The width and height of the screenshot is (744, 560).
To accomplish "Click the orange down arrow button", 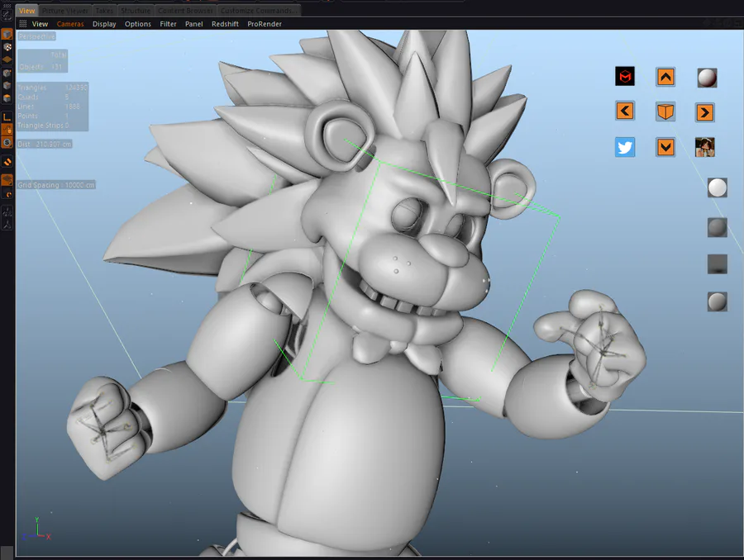I will (x=665, y=147).
